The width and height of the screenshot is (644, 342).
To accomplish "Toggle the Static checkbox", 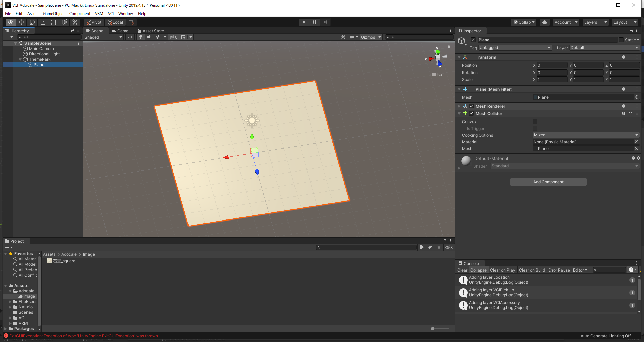I will (621, 40).
